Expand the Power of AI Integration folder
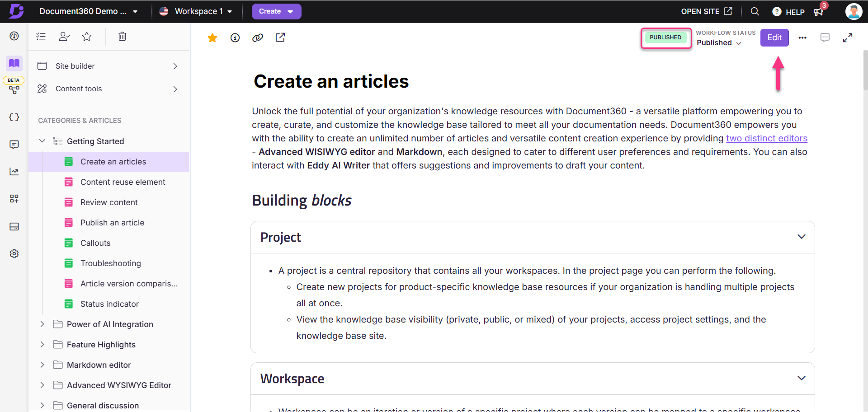This screenshot has width=868, height=412. pos(42,324)
